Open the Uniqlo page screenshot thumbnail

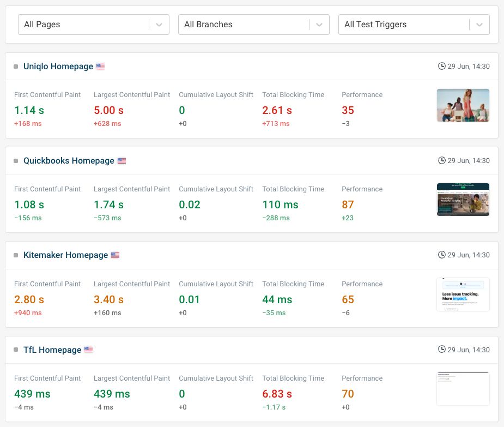coord(463,105)
